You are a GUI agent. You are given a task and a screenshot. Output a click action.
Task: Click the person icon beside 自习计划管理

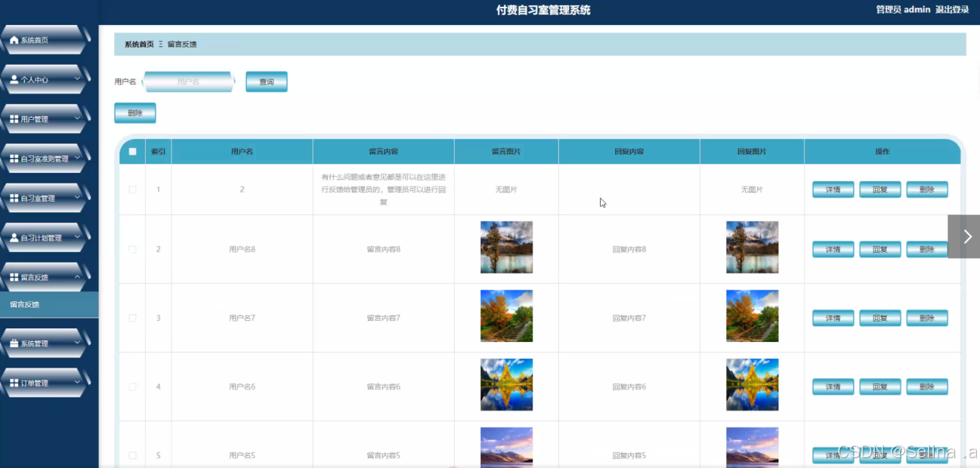point(14,238)
